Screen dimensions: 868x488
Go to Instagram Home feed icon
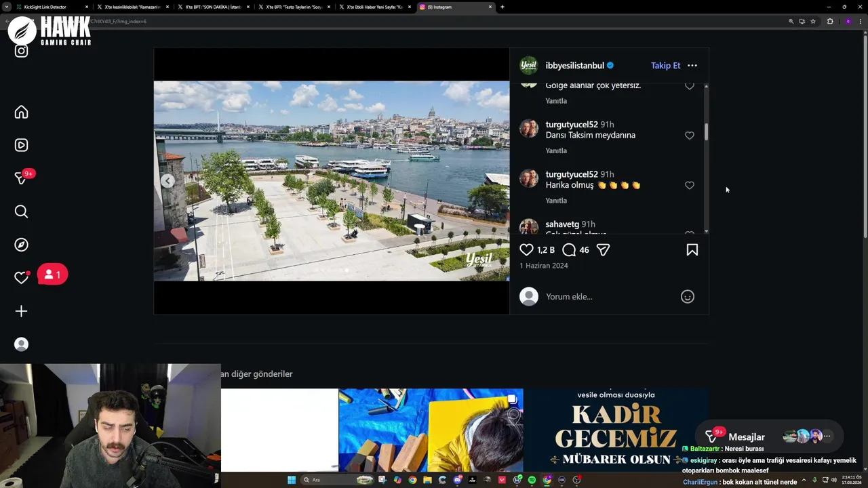point(21,112)
